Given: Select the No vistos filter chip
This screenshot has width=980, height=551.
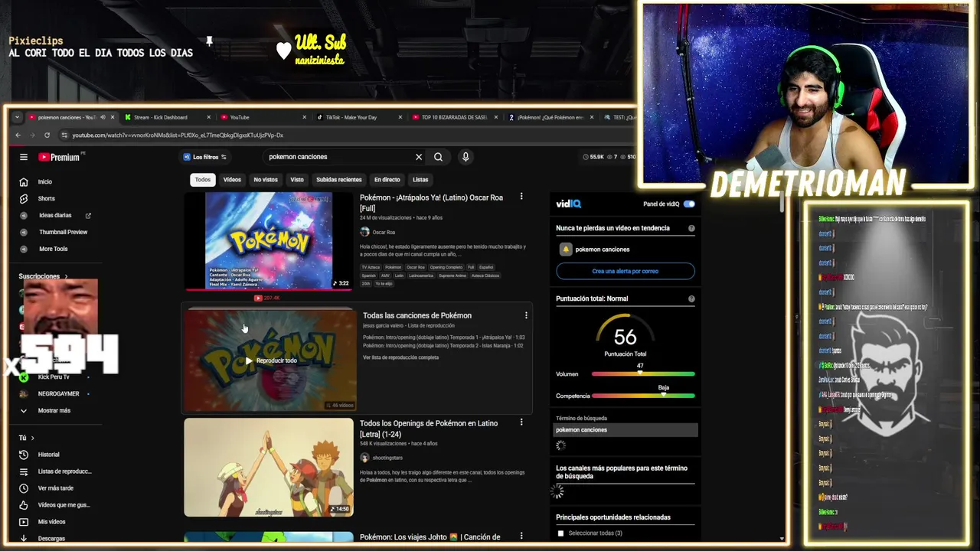Looking at the screenshot, I should click(266, 180).
